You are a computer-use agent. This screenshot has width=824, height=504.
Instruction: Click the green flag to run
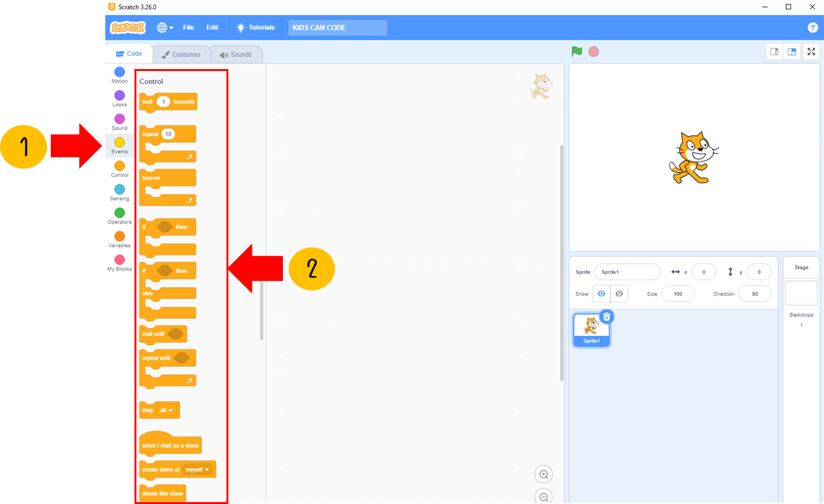pos(577,51)
